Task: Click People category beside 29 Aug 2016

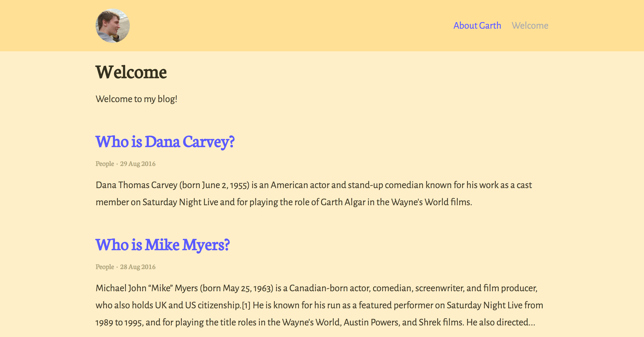Action: 105,164
